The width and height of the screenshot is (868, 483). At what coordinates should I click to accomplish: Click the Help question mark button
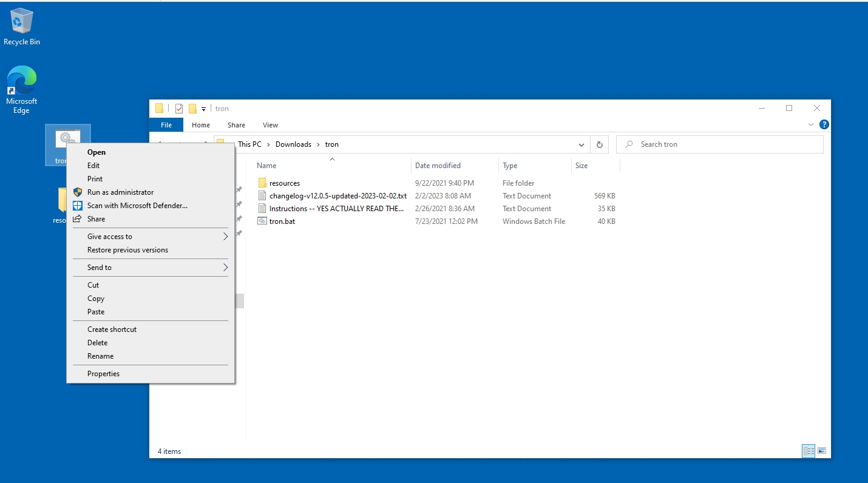pyautogui.click(x=824, y=124)
